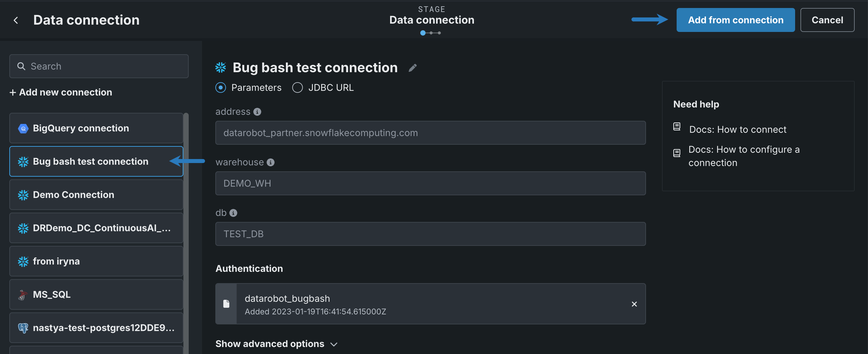Screen dimensions: 868x354
Task: Click the search magnifier icon
Action: pyautogui.click(x=21, y=66)
